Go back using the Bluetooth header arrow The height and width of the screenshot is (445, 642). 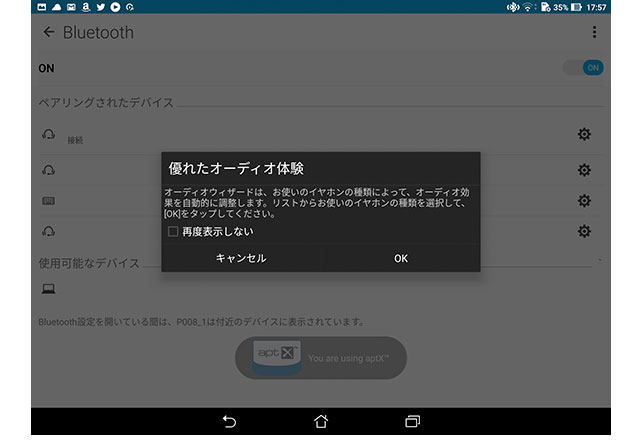pyautogui.click(x=49, y=32)
